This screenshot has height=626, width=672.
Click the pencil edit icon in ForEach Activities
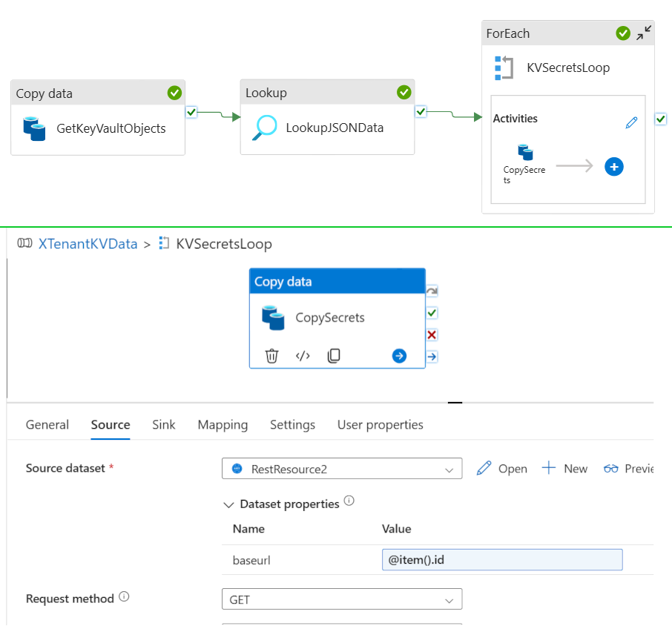[x=631, y=123]
